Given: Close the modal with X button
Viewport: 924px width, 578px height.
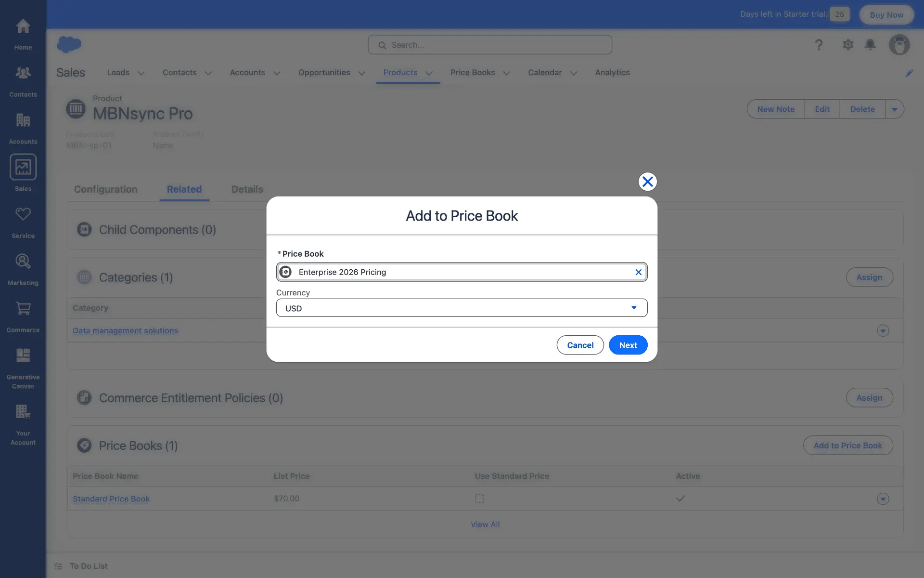Looking at the screenshot, I should tap(647, 182).
